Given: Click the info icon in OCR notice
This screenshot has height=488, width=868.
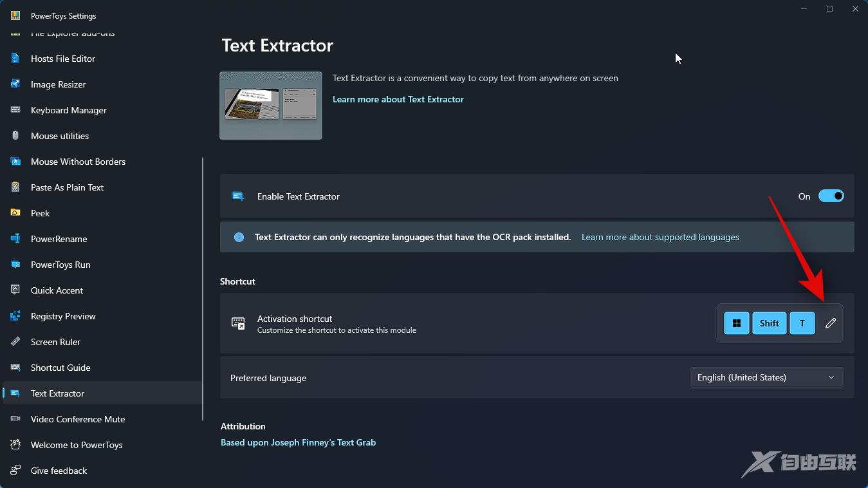Looking at the screenshot, I should point(239,237).
